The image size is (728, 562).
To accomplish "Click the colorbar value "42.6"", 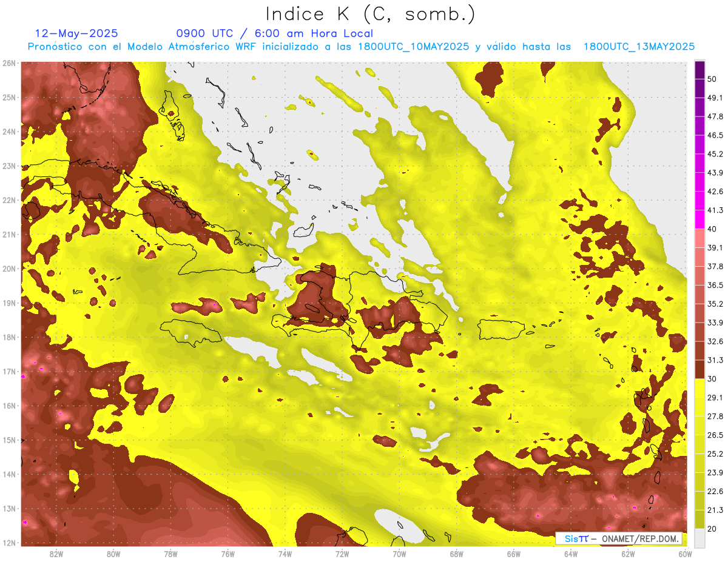I will [715, 192].
